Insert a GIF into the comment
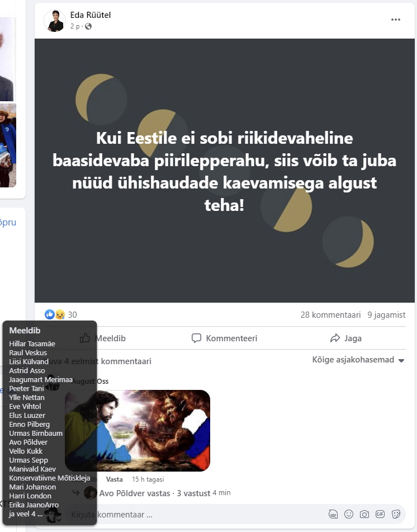The image size is (417, 532). (x=380, y=514)
